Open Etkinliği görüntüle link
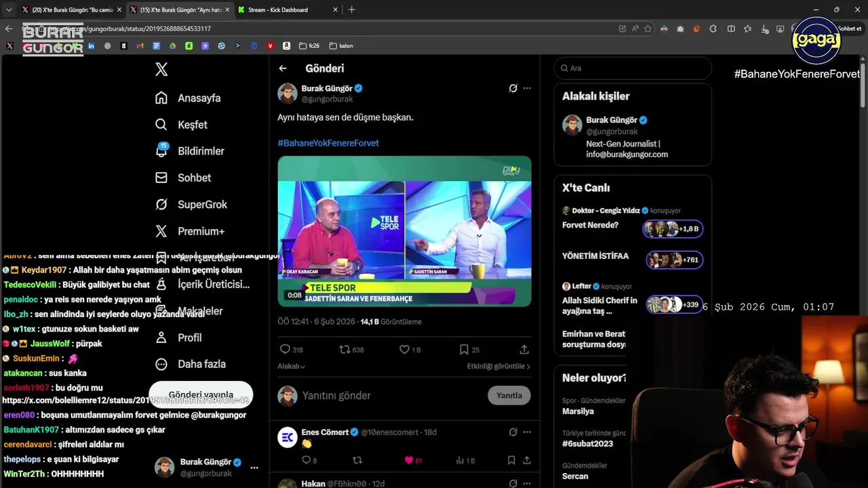The height and width of the screenshot is (488, 868). (498, 366)
